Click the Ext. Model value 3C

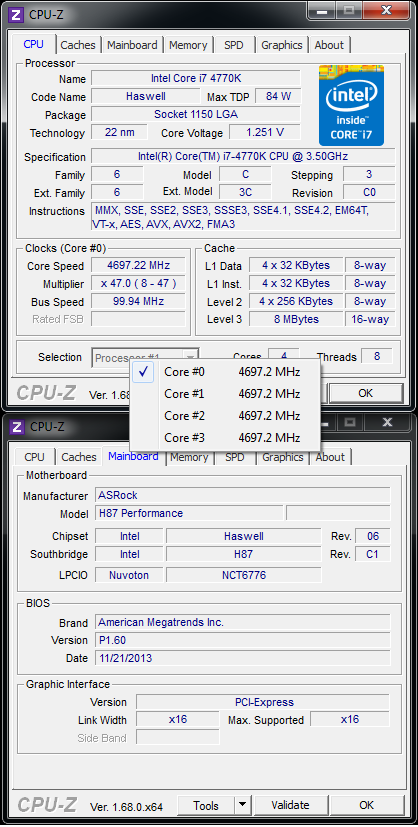click(x=245, y=191)
